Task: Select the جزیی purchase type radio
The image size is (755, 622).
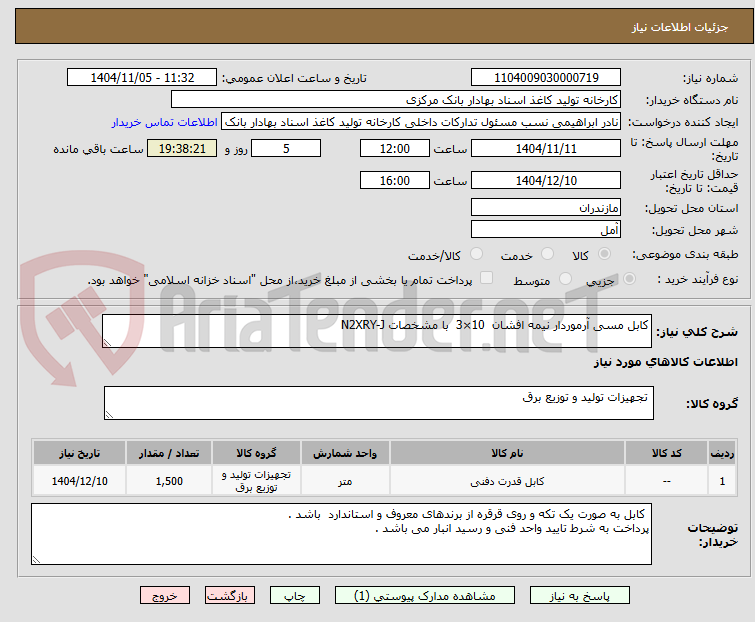Action: point(629,279)
